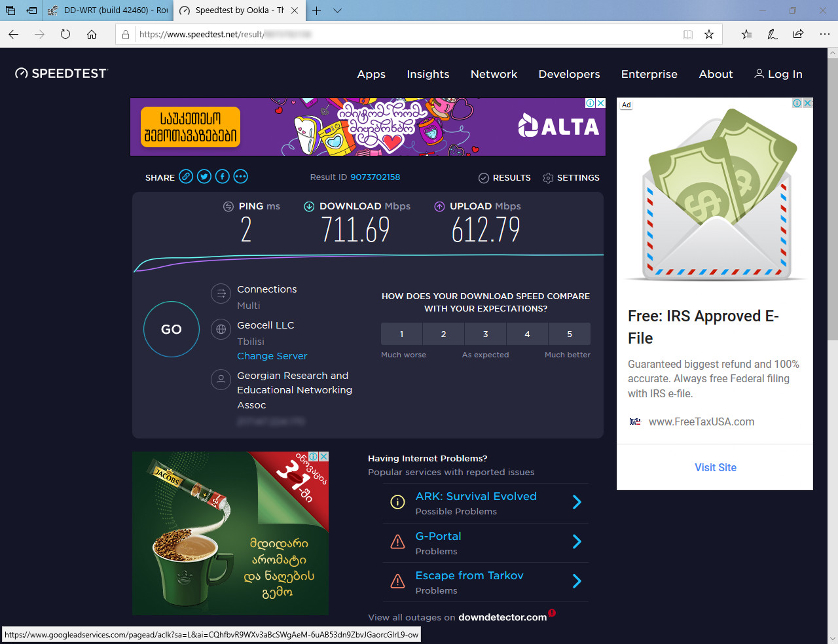Screen dimensions: 838x644
Task: Open the Apps menu
Action: click(371, 74)
